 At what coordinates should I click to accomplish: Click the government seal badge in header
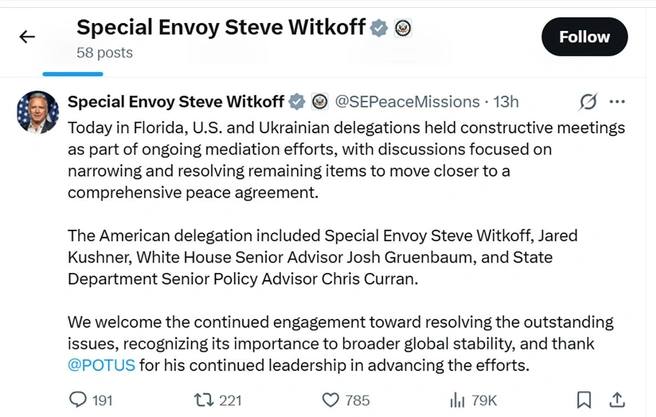401,28
